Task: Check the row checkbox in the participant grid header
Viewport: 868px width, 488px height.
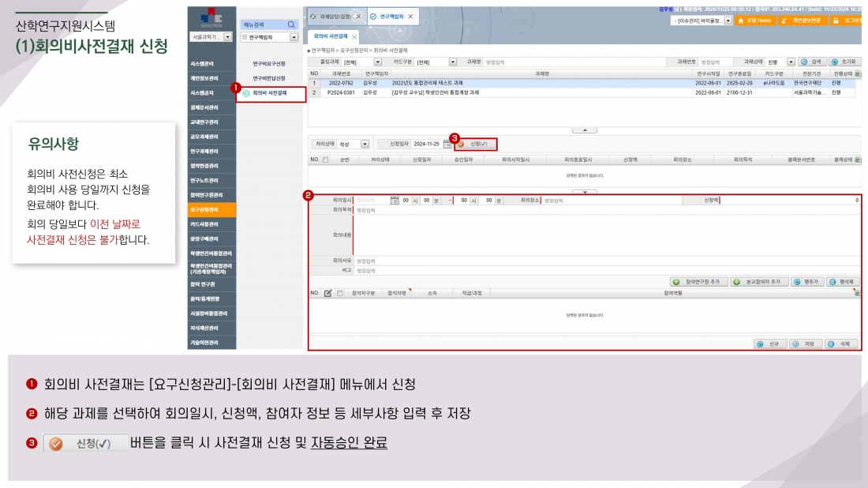Action: click(340, 292)
